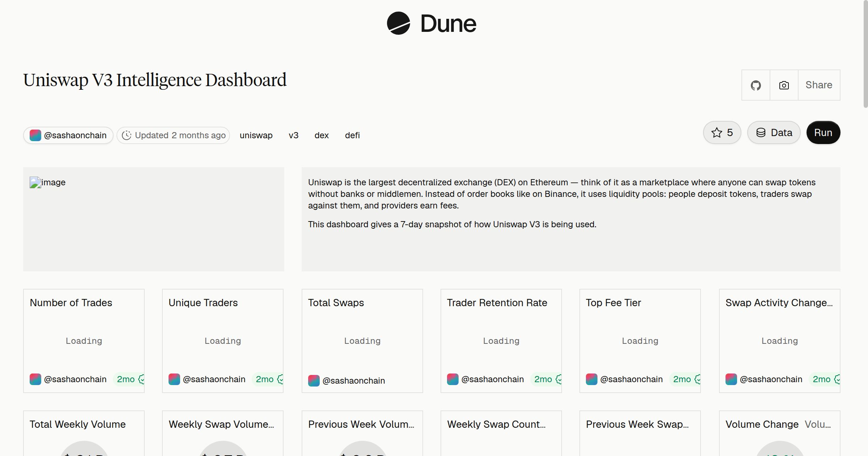
Task: Click 2mo refresh badge in Top Fee Tier
Action: click(x=685, y=379)
